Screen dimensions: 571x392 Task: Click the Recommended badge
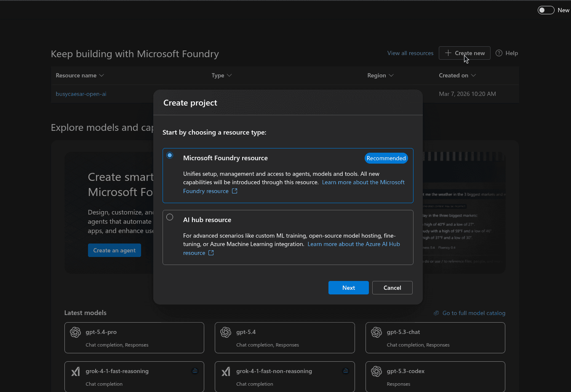coord(386,158)
